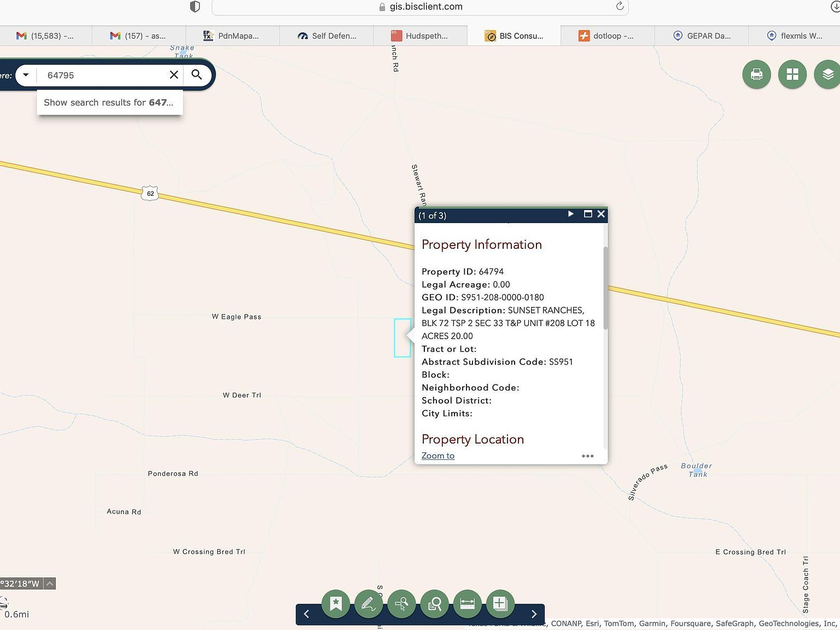
Task: Maximize the Property Information popup
Action: [x=588, y=214]
